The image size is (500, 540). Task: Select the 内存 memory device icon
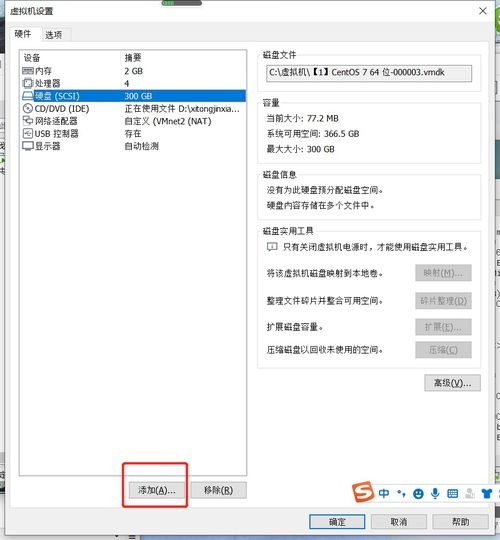[x=28, y=71]
